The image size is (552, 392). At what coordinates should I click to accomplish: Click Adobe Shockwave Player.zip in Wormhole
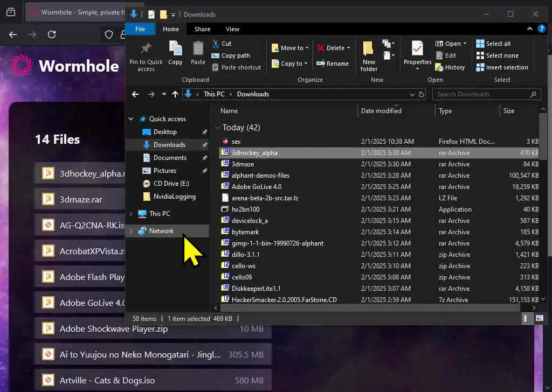pyautogui.click(x=153, y=328)
